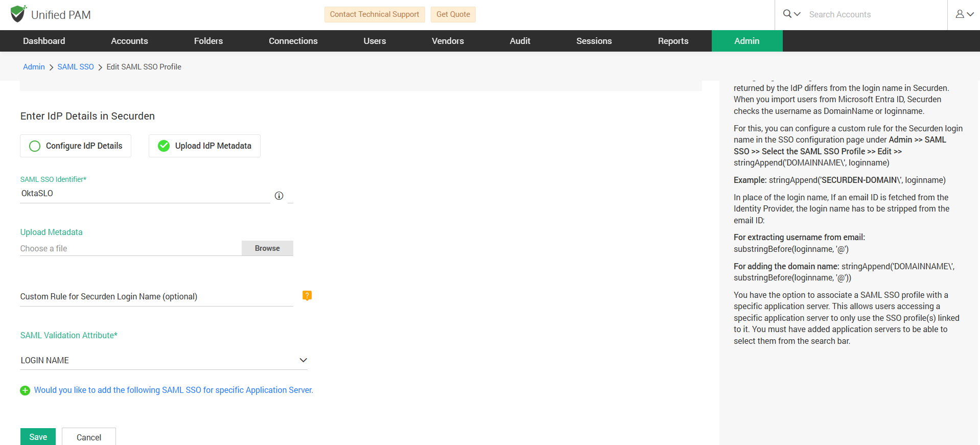Open the orange help icon for Custom Rule

[x=307, y=296]
